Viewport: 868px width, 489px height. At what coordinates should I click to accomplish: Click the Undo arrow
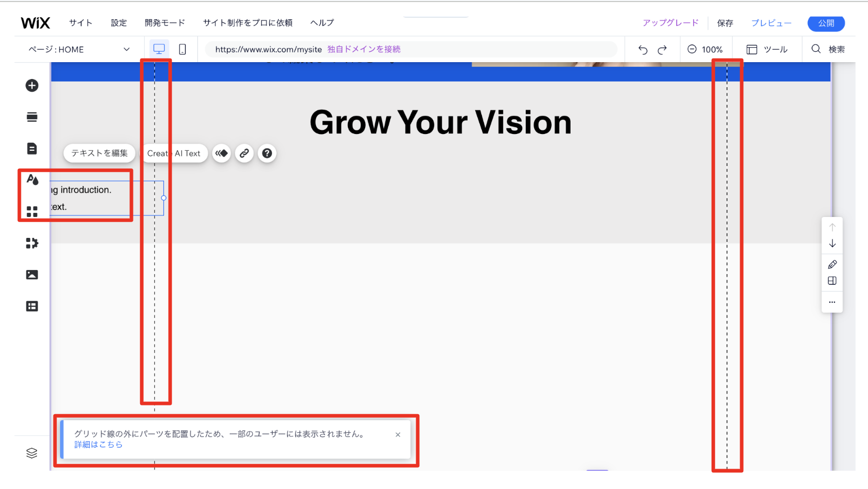pos(643,49)
